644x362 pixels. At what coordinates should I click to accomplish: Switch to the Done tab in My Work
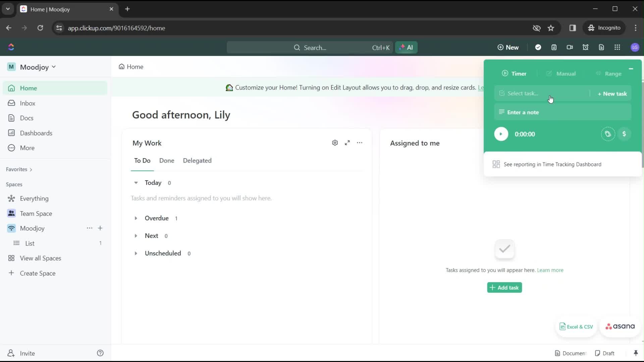(x=167, y=161)
